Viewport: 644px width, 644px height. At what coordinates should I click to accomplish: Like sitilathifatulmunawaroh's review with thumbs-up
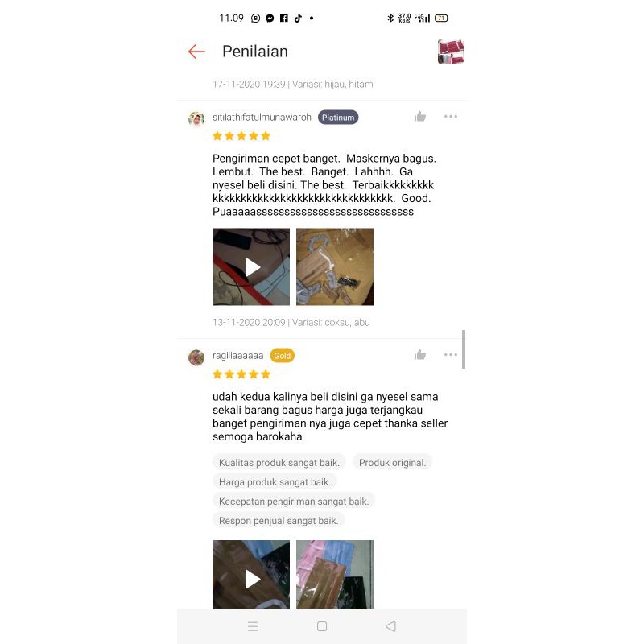(419, 117)
